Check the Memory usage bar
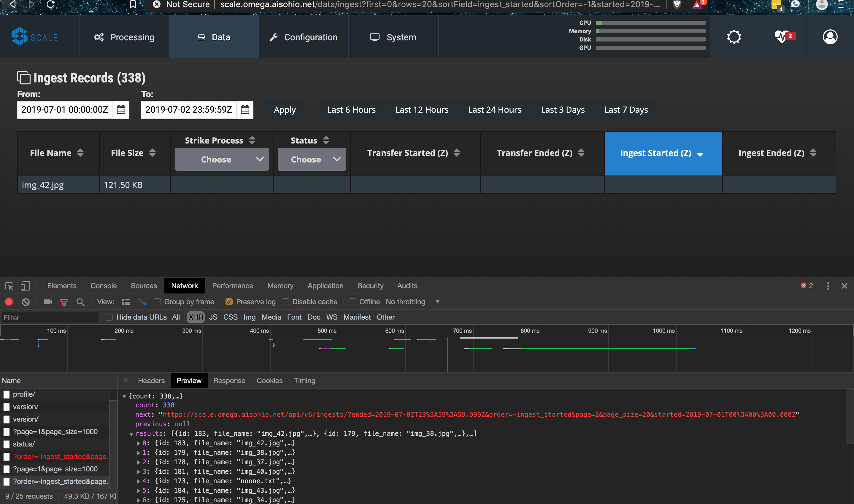 click(x=651, y=31)
